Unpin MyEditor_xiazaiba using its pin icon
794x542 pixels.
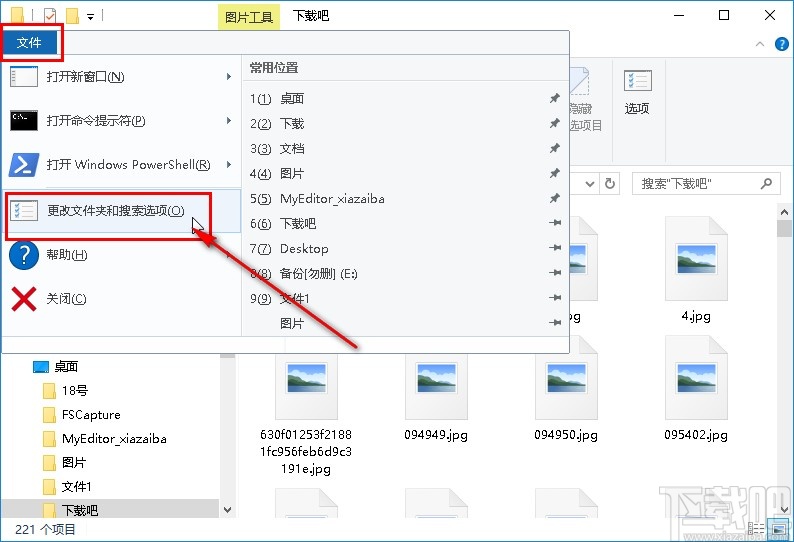pyautogui.click(x=555, y=198)
